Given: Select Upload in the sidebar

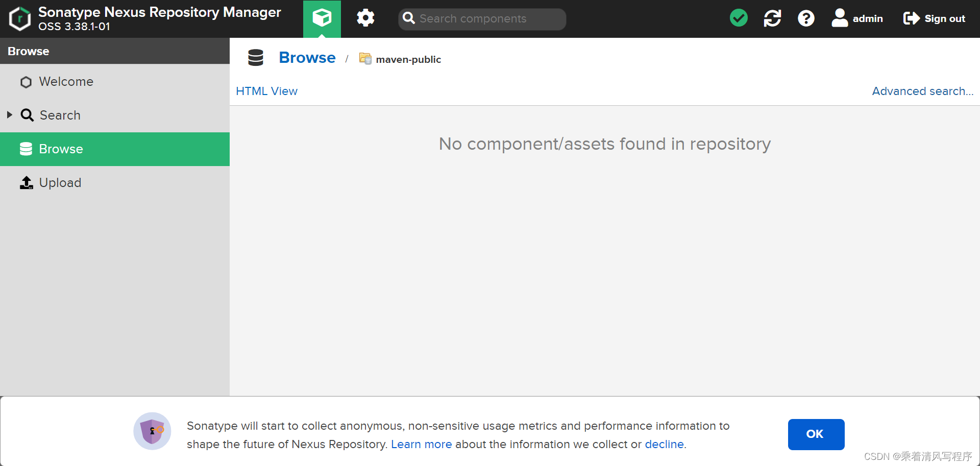Looking at the screenshot, I should coord(115,183).
